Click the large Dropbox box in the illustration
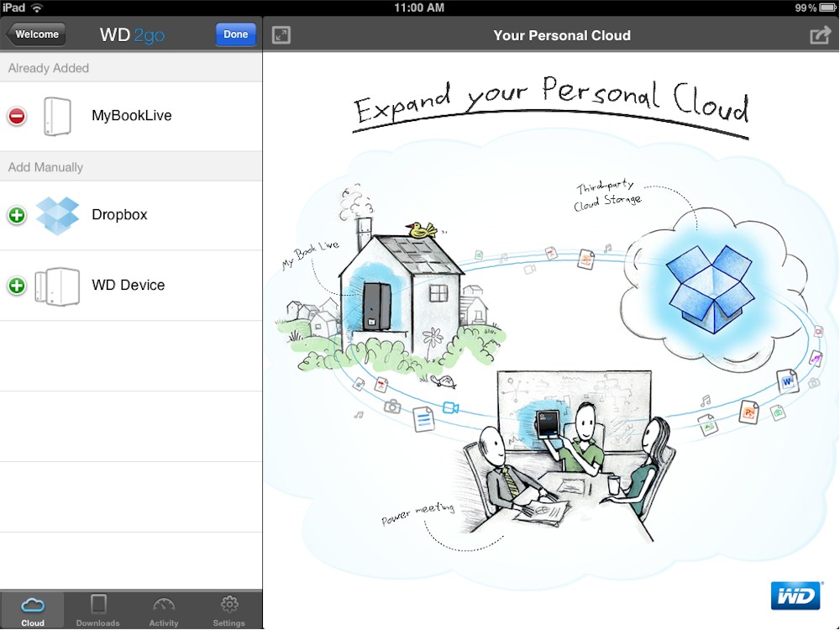The width and height of the screenshot is (840, 630). tap(709, 289)
